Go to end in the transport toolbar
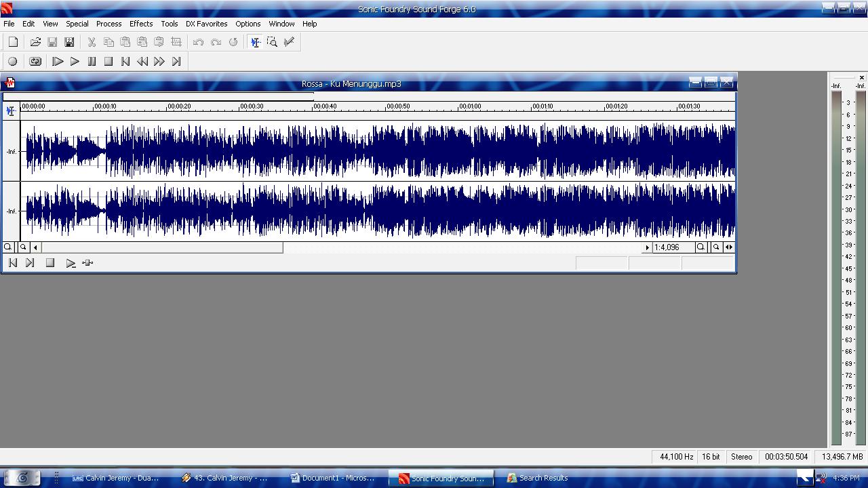The height and width of the screenshot is (488, 868). tap(176, 62)
